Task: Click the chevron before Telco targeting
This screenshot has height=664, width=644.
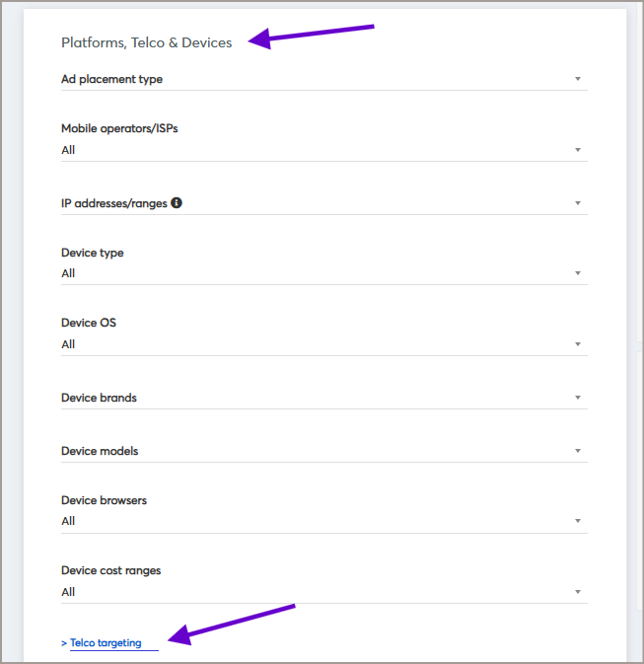Action: pyautogui.click(x=64, y=643)
